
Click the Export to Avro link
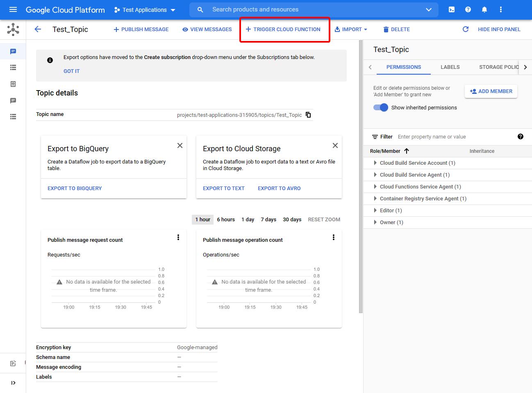[x=279, y=188]
